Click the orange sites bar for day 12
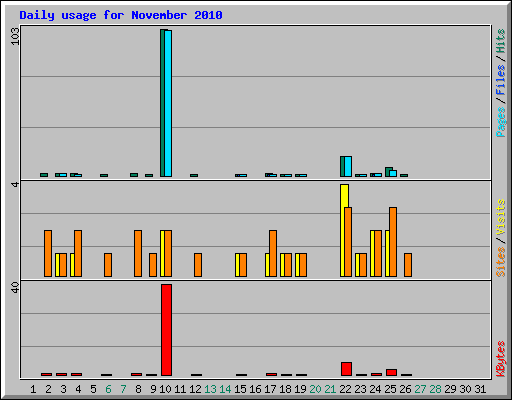Image resolution: width=512 pixels, height=400 pixels. pyautogui.click(x=198, y=265)
